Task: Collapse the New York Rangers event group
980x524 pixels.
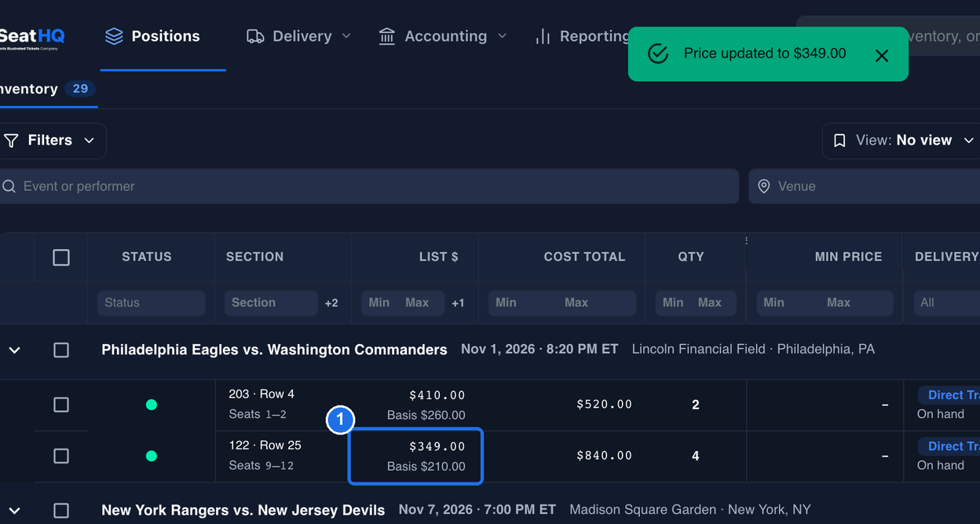Action: pos(14,511)
